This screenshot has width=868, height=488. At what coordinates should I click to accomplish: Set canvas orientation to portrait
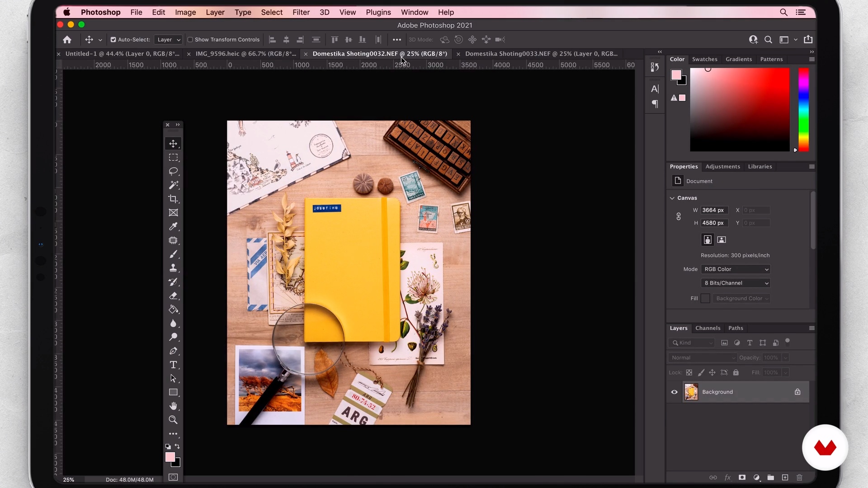click(x=708, y=240)
